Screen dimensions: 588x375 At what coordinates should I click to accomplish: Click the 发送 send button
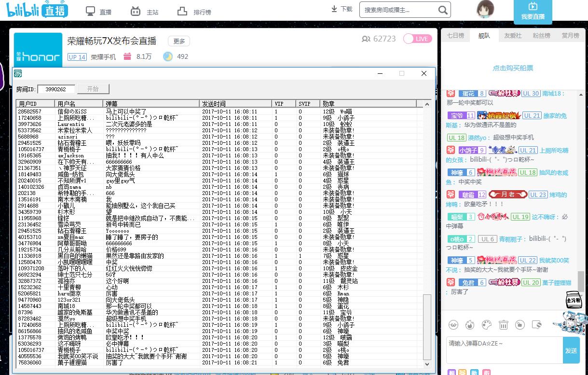point(571,350)
